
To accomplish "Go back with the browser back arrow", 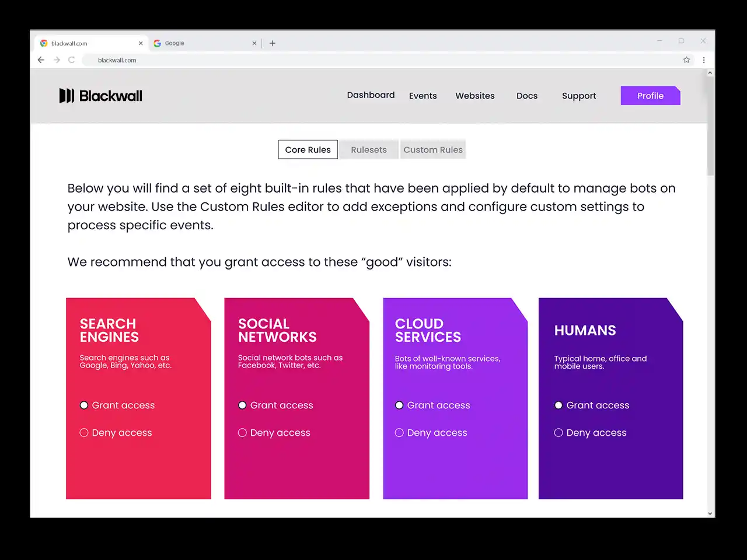I will coord(41,60).
